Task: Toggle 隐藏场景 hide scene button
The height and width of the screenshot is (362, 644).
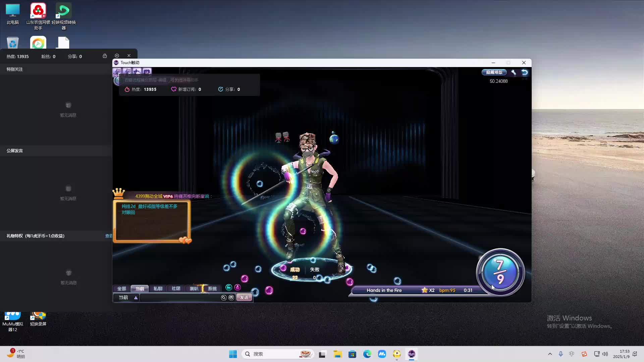Action: pyautogui.click(x=494, y=72)
